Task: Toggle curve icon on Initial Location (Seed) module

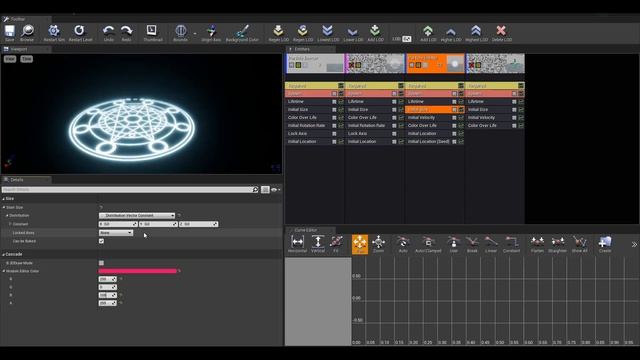Action: [461, 142]
